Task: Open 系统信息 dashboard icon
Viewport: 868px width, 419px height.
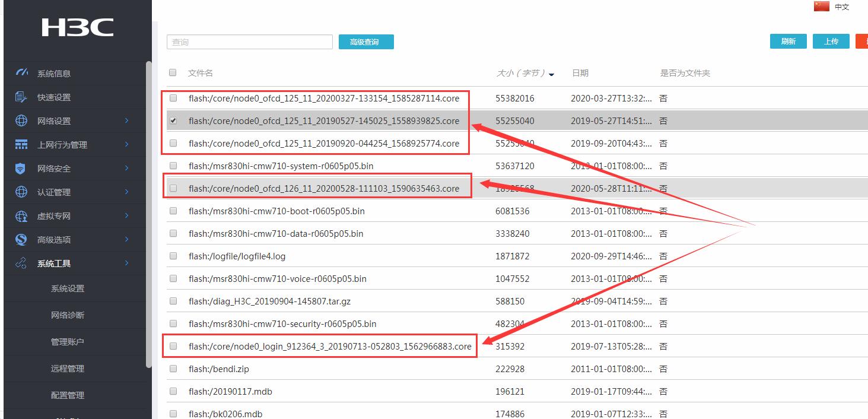Action: click(x=21, y=73)
